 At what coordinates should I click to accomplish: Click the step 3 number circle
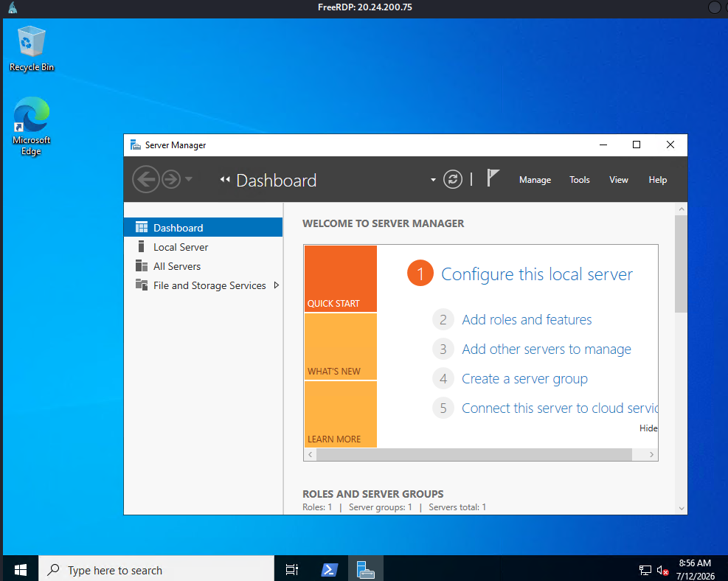[443, 349]
